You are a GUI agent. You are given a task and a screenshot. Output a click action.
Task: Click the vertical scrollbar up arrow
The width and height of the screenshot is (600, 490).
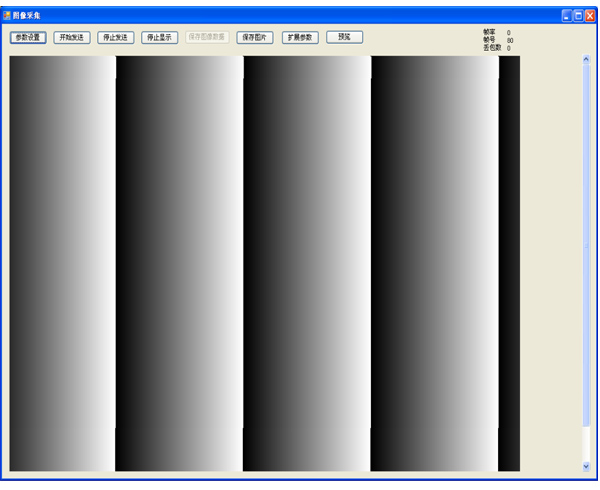[586, 59]
